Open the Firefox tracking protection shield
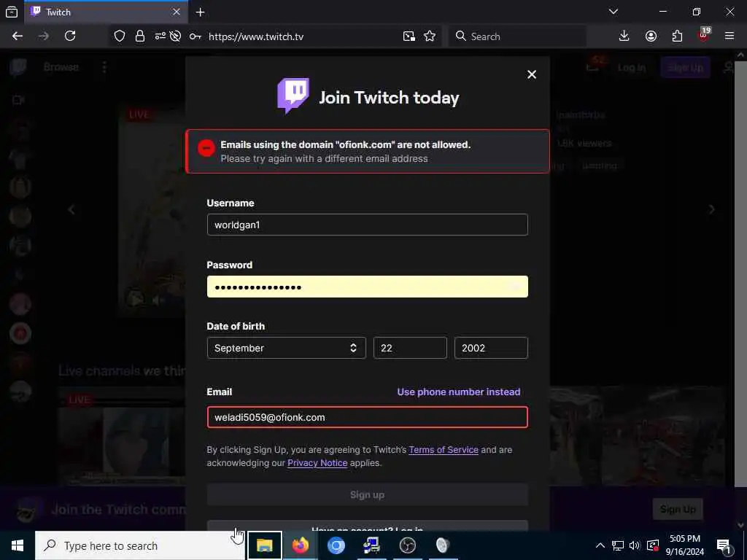Viewport: 747px width, 560px height. pos(120,36)
